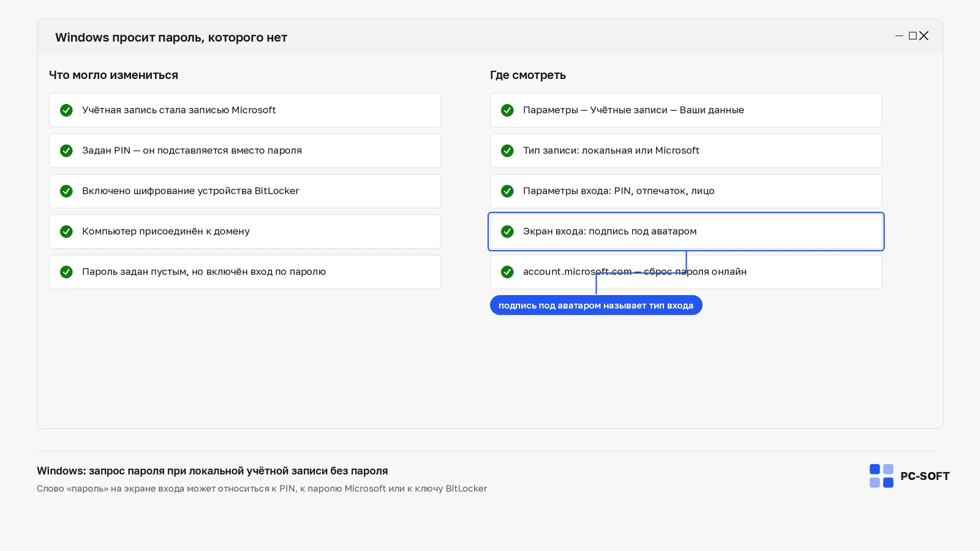Click check icon beside "Пароль задан пустым" row

point(66,272)
